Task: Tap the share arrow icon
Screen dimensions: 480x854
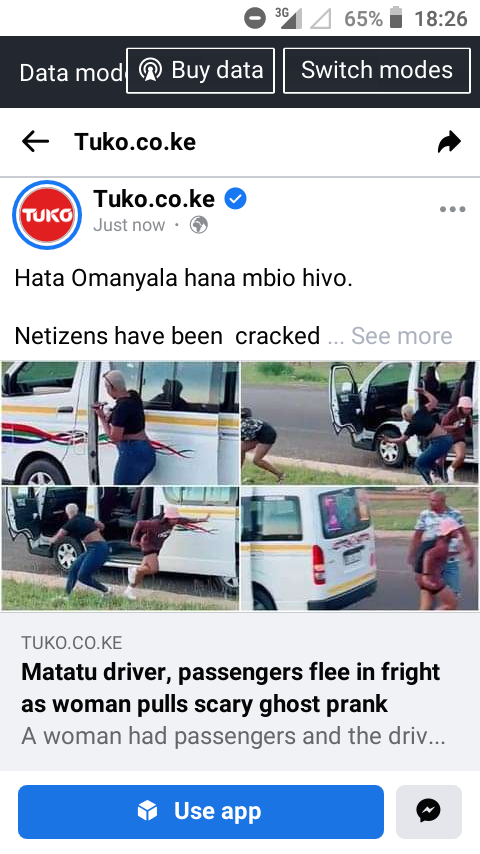Action: tap(449, 142)
